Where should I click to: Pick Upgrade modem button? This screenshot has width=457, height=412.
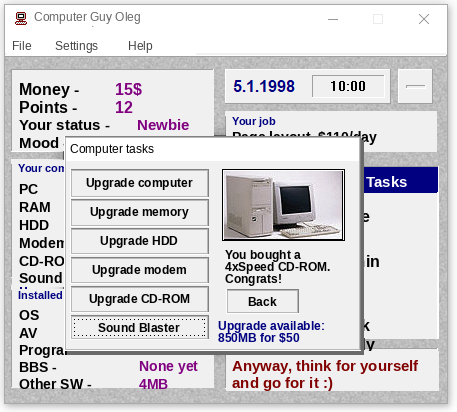coord(140,270)
